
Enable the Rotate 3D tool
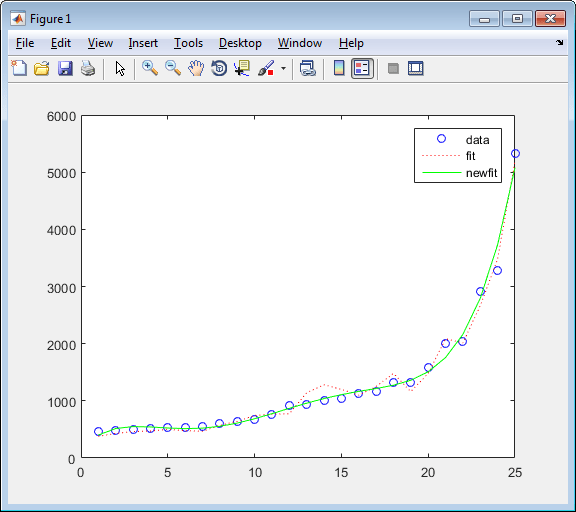219,68
